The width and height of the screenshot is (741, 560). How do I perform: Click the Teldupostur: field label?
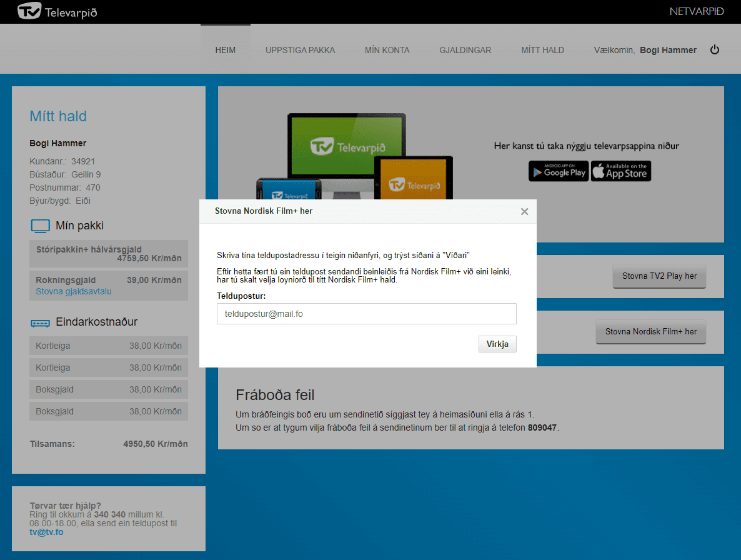click(x=241, y=296)
